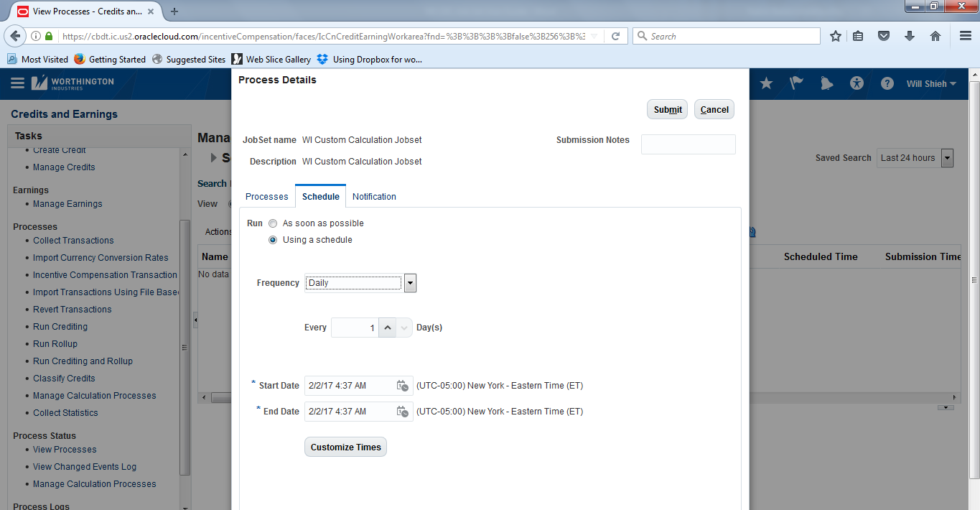The width and height of the screenshot is (980, 510).
Task: Open the Web Slice Gallery bookmark
Action: 271,60
